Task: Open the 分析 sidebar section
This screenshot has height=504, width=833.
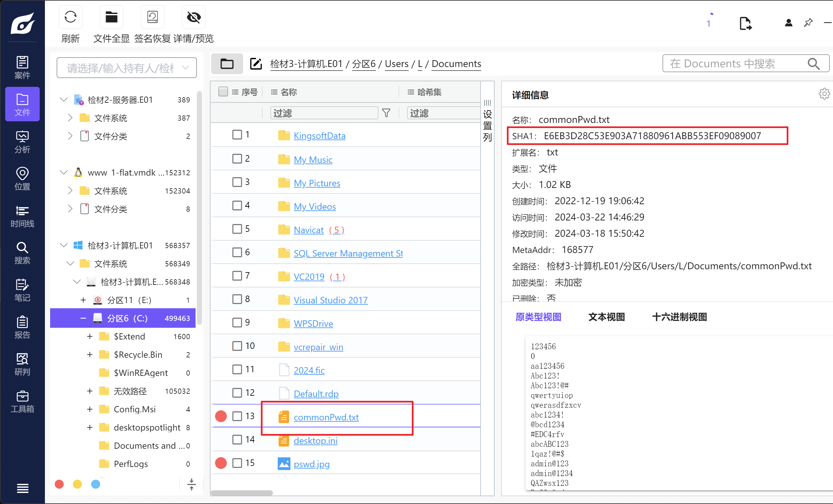Action: (x=22, y=141)
